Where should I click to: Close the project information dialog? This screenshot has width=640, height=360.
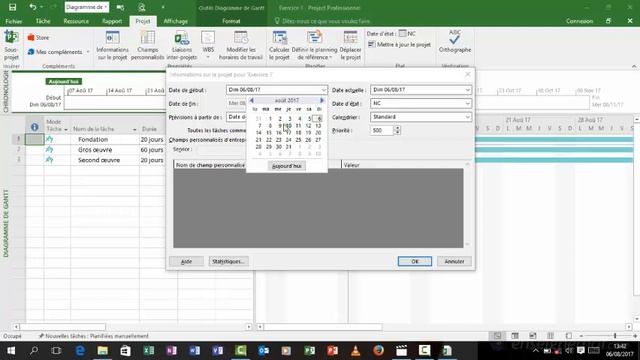tap(468, 75)
